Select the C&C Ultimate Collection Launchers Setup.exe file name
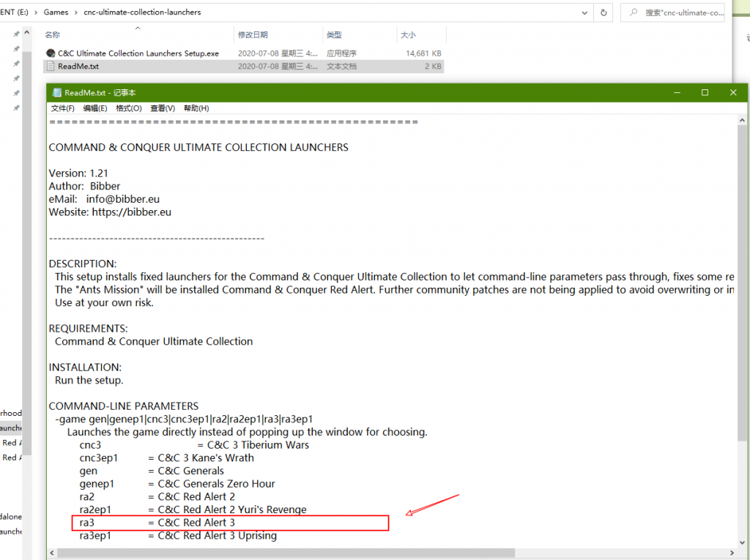Viewport: 750px width, 560px height. click(138, 53)
